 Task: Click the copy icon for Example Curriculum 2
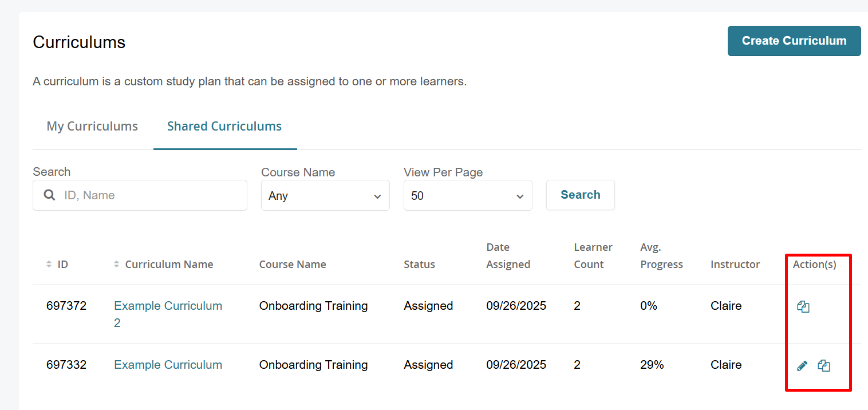coord(803,307)
